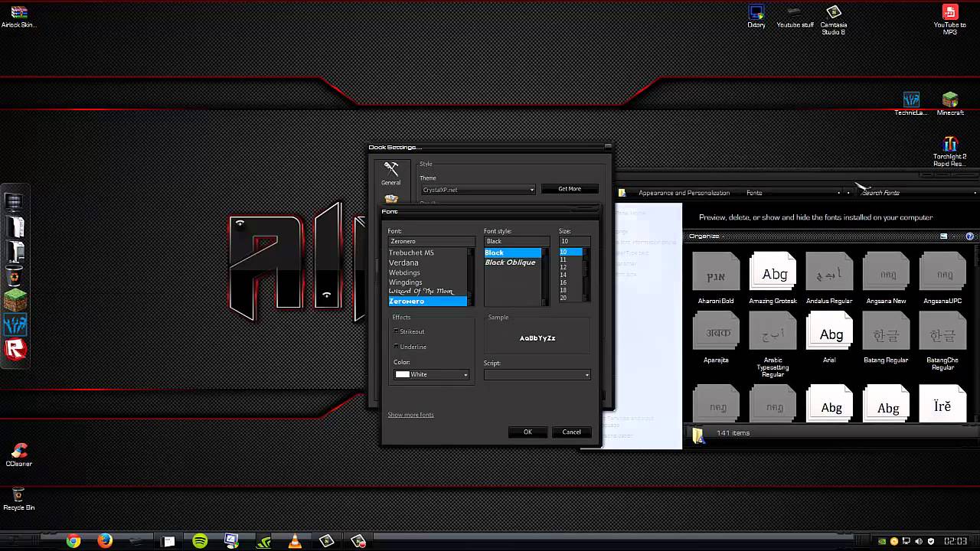Viewport: 980px width, 551px height.
Task: Cancel the Font dialog
Action: (571, 432)
